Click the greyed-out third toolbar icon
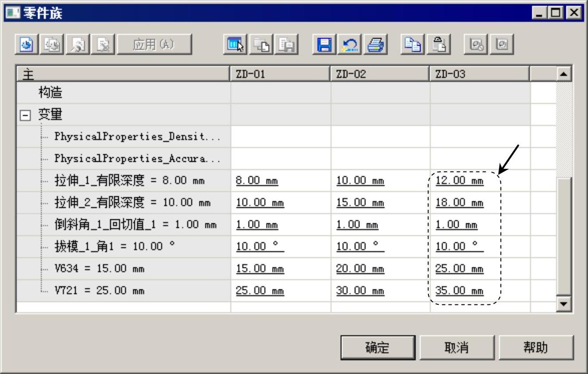The height and width of the screenshot is (374, 588). [78, 45]
